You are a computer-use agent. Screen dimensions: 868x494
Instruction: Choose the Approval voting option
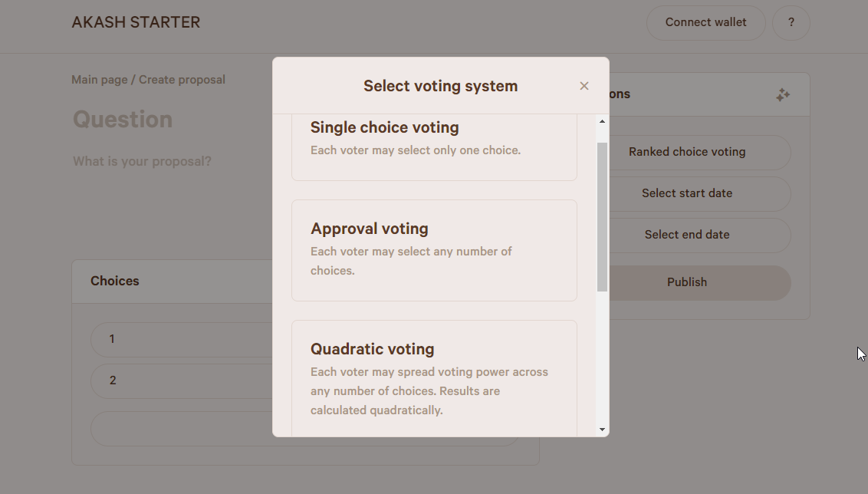click(x=434, y=250)
